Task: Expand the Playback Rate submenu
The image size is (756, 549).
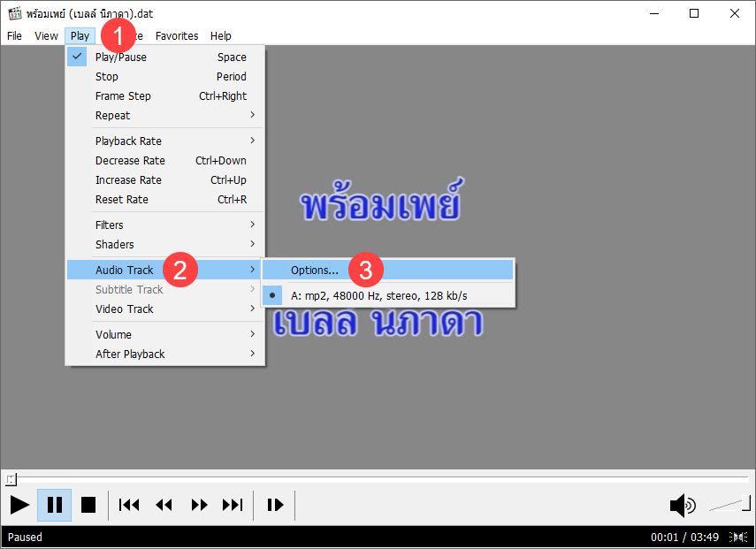Action: (164, 141)
